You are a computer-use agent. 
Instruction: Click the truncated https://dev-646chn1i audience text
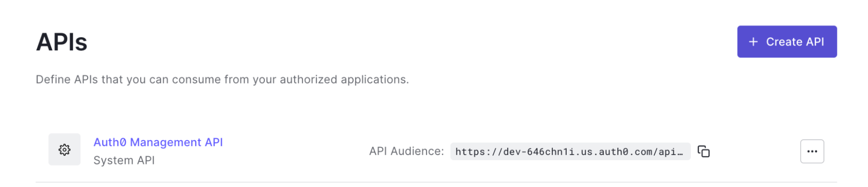pyautogui.click(x=569, y=152)
